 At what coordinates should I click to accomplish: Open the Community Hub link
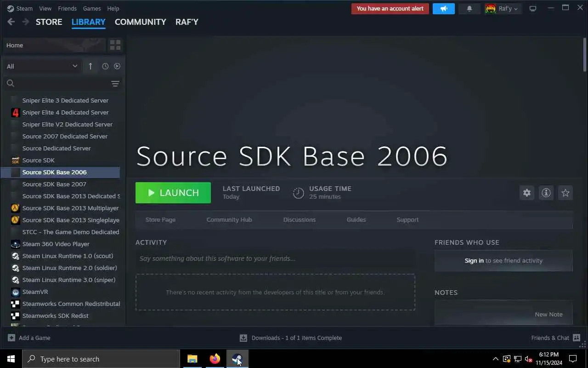(x=229, y=219)
